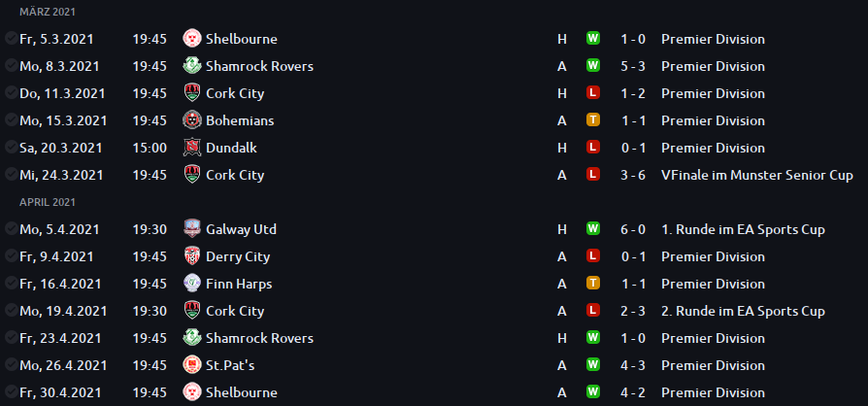Click the Dundalk club crest
868x406 pixels.
pos(191,148)
